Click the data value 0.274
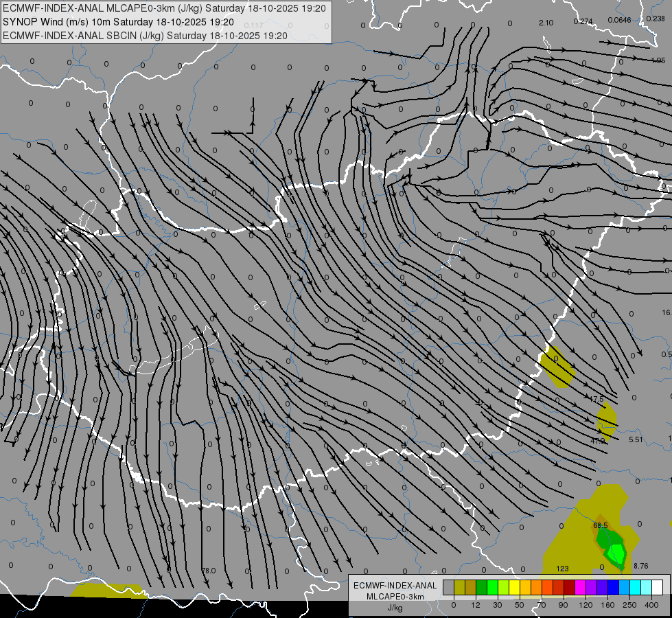This screenshot has height=618, width=672. [583, 21]
